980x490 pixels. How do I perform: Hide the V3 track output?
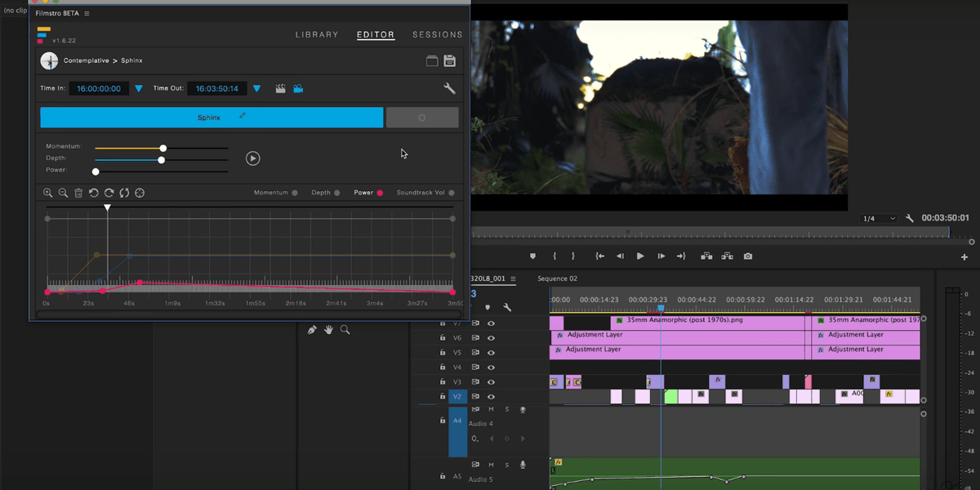492,381
